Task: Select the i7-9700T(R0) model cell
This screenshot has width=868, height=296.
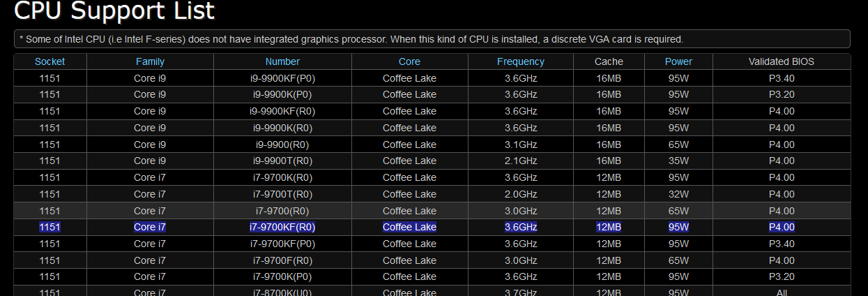Action: pyautogui.click(x=282, y=194)
